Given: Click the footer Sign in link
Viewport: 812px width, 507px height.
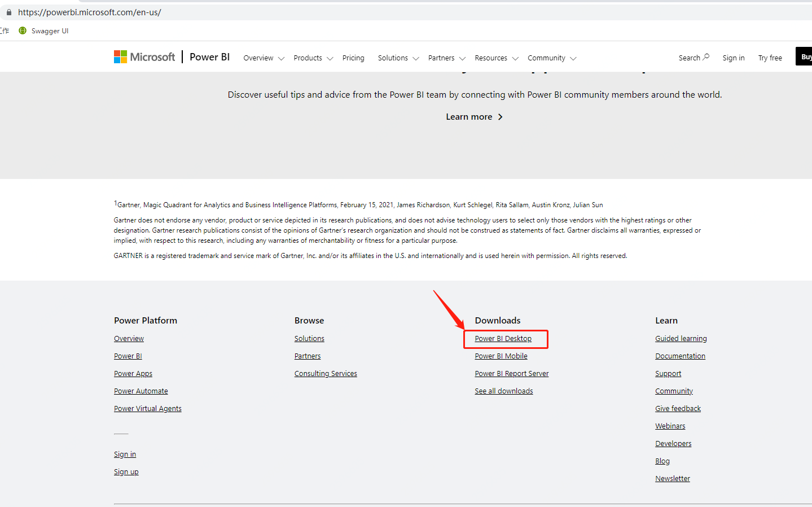Looking at the screenshot, I should pos(125,454).
